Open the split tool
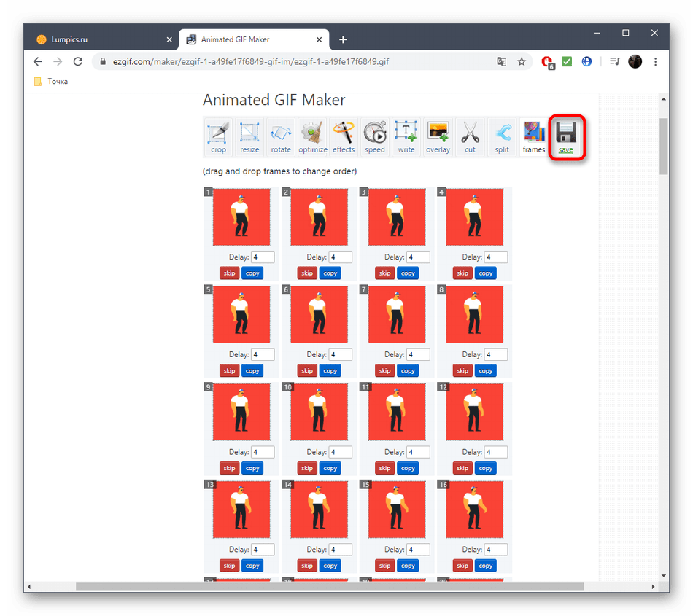Screen dimensions: 693x616 click(x=502, y=137)
